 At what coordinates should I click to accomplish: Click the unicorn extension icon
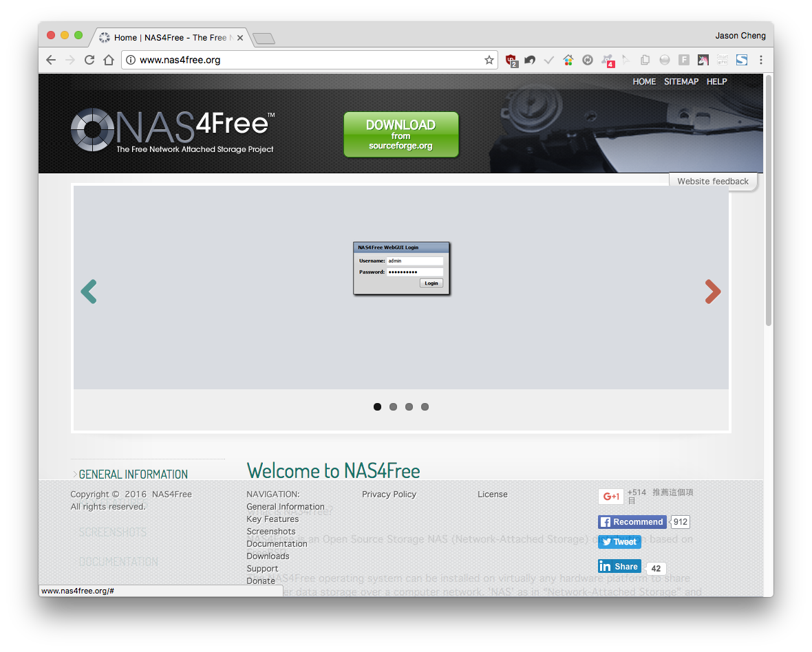(x=703, y=60)
